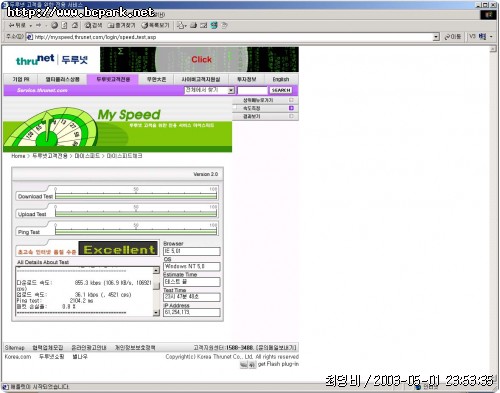This screenshot has height=393, width=500.
Task: Select the 속도측정 side menu item
Action: pos(265,108)
